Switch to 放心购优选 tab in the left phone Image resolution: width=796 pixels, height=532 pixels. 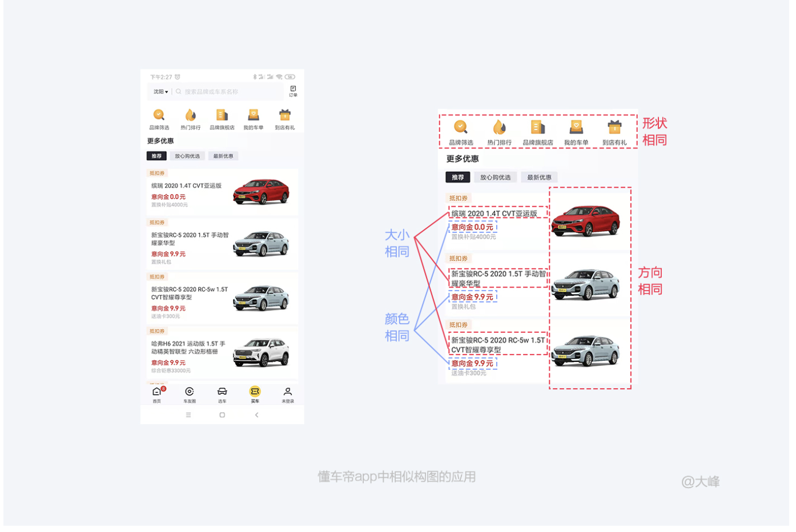[x=187, y=156]
